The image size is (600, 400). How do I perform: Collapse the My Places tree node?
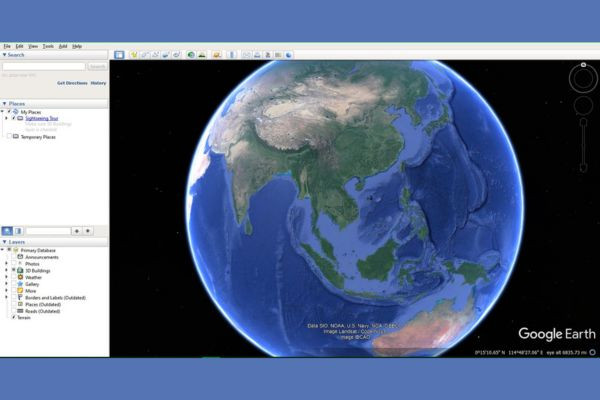(3, 112)
